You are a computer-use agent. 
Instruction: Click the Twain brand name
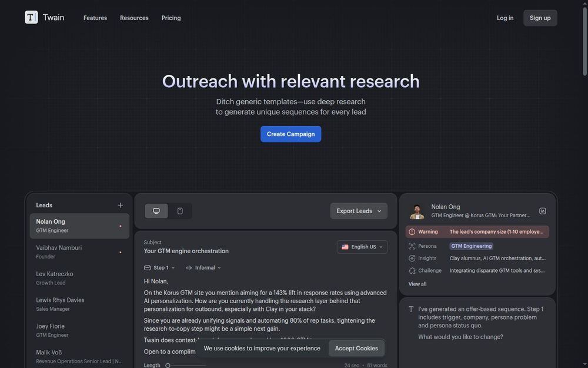point(54,17)
